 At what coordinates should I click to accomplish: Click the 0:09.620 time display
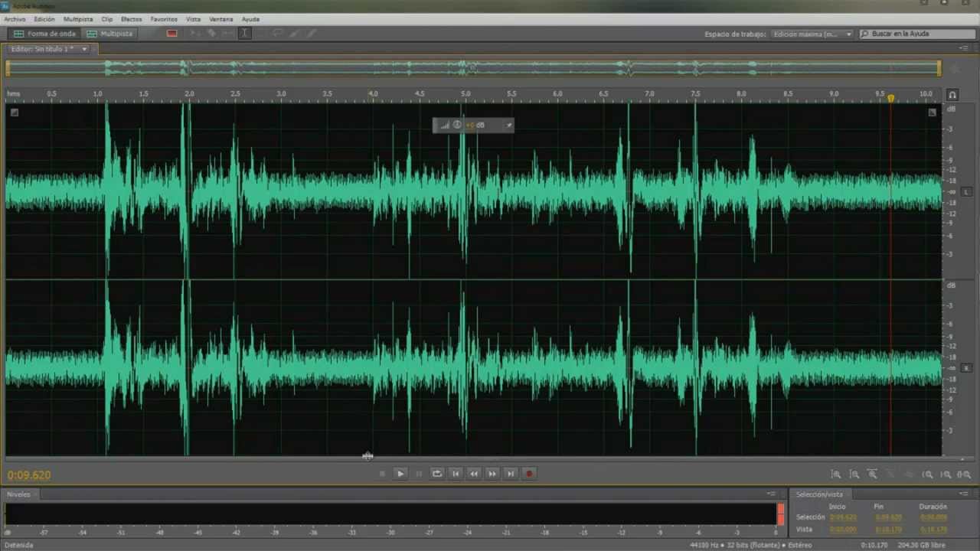(x=29, y=475)
